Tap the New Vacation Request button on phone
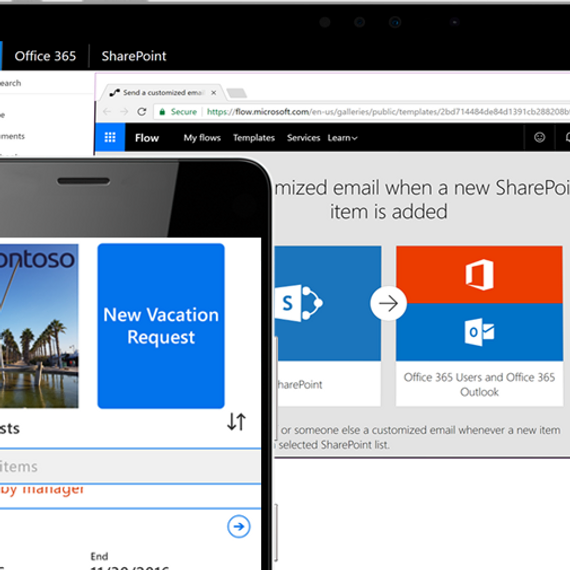The height and width of the screenshot is (570, 570). pos(161,326)
